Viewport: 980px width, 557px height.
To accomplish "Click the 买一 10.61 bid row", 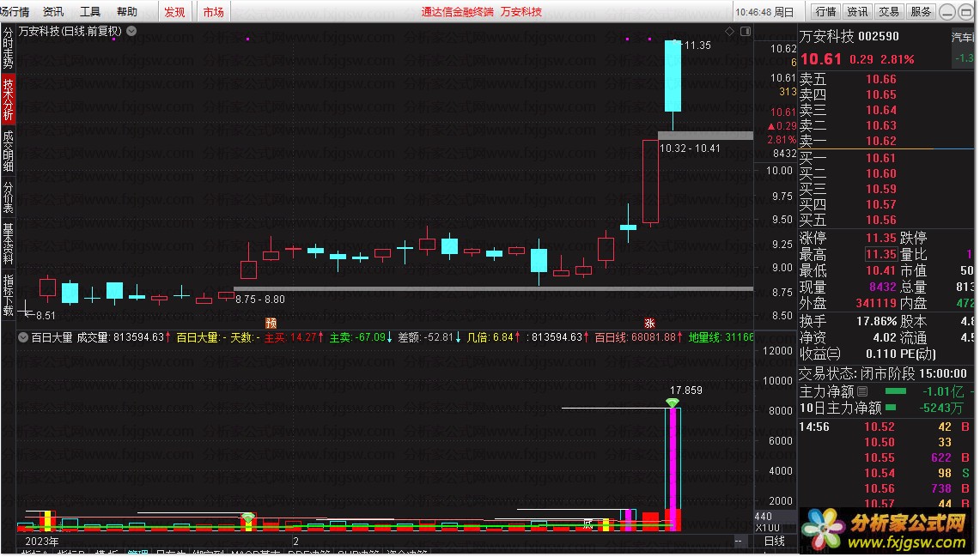I will click(886, 158).
